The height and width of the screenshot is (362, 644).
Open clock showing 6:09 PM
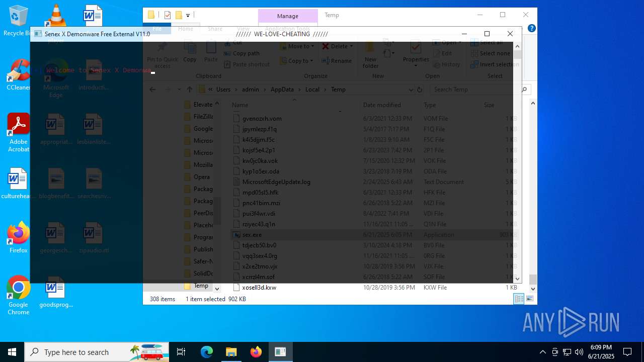601,352
